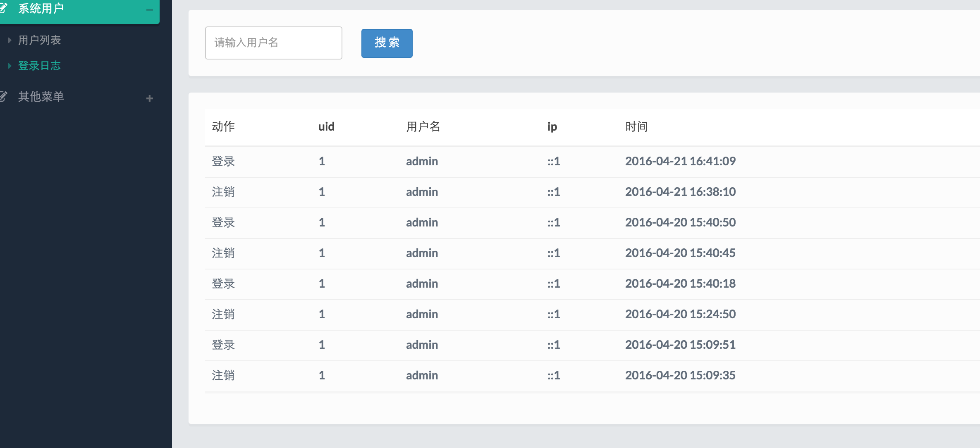Open the 用户列表 menu item

click(40, 40)
